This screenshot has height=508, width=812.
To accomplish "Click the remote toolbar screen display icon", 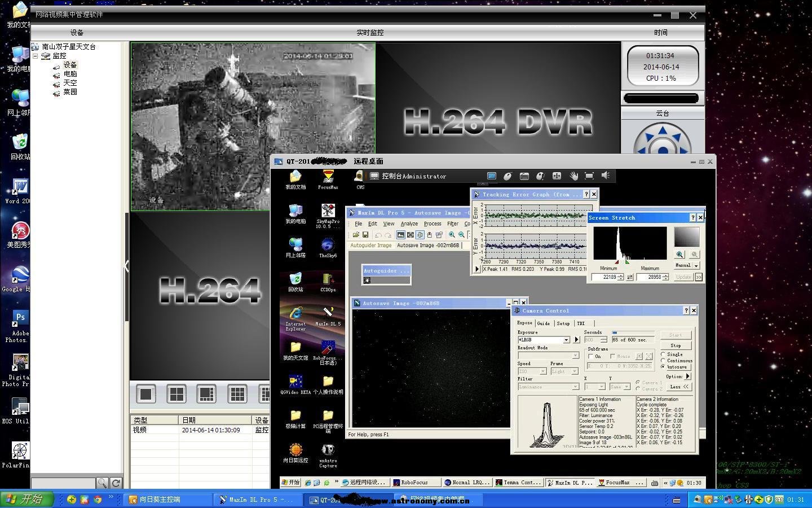I will 492,176.
